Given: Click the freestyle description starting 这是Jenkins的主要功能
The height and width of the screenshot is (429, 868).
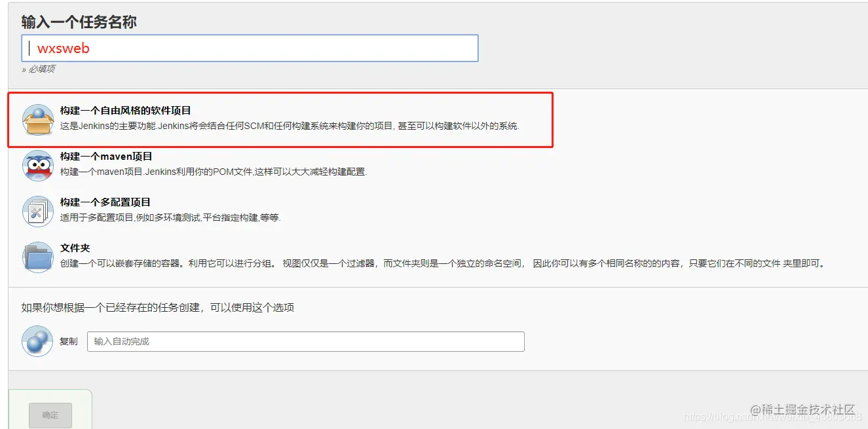Looking at the screenshot, I should 290,126.
